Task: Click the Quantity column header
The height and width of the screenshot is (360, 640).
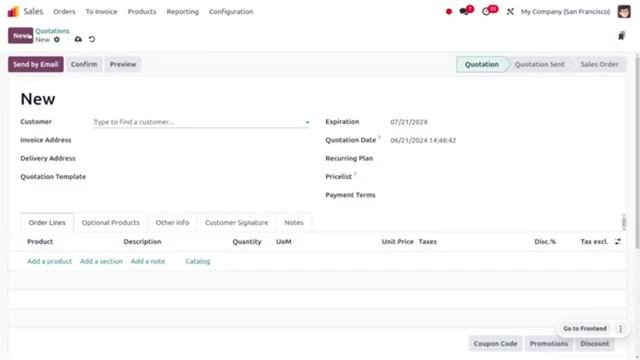Action: [x=247, y=242]
